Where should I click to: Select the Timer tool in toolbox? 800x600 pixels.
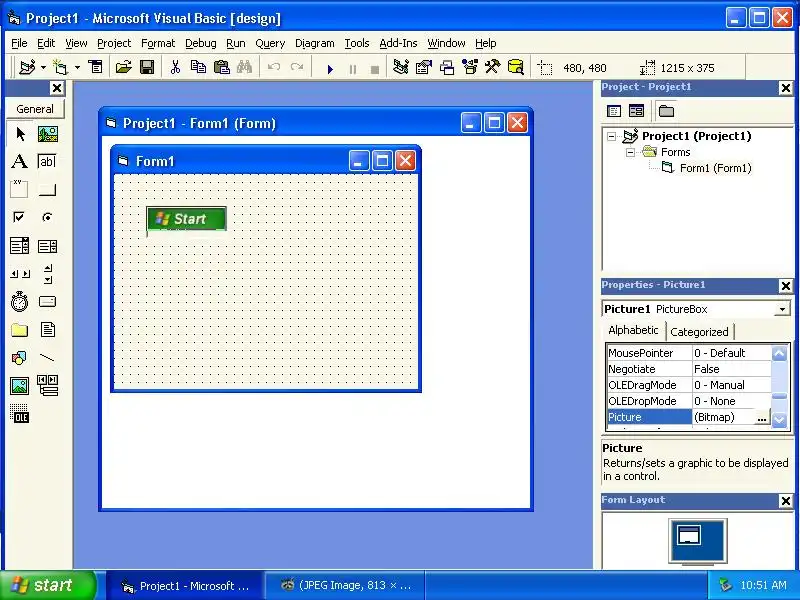pos(20,302)
